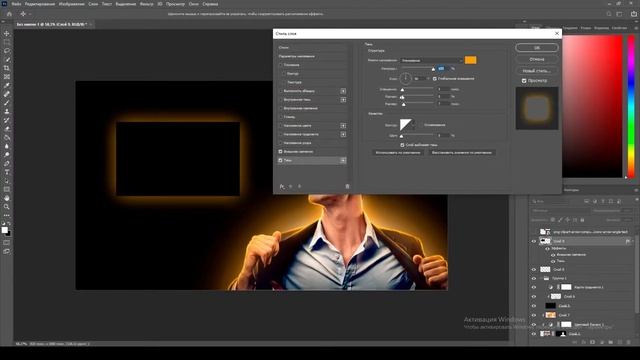Toggle Слой выбивает тень checkbox
Screen dimensions: 640x360
coord(402,145)
